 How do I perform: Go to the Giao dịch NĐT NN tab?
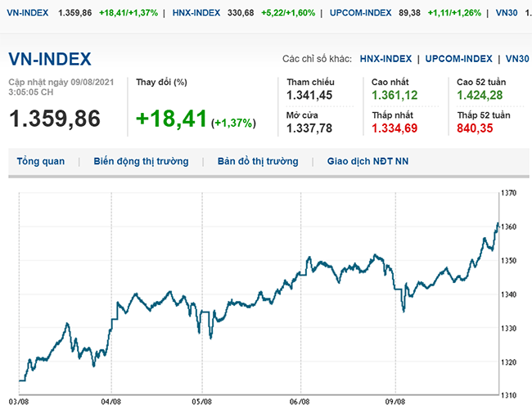click(367, 161)
